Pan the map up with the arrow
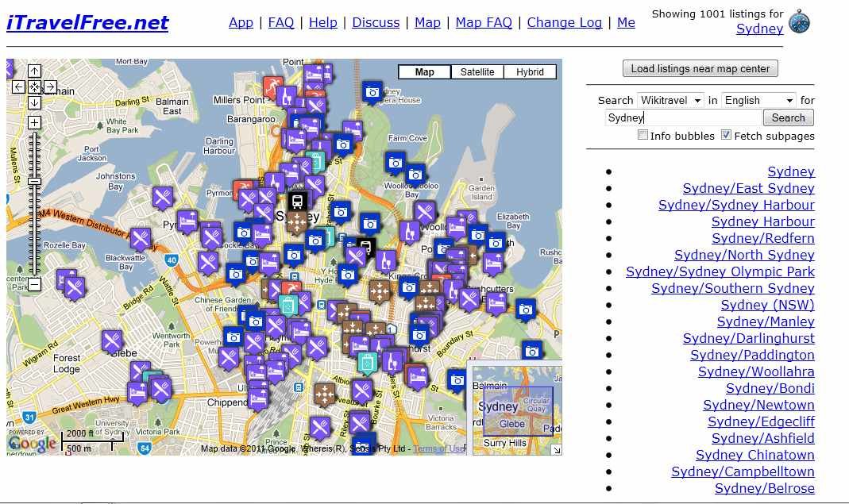Viewport: 849px width, 504px height. pos(34,71)
